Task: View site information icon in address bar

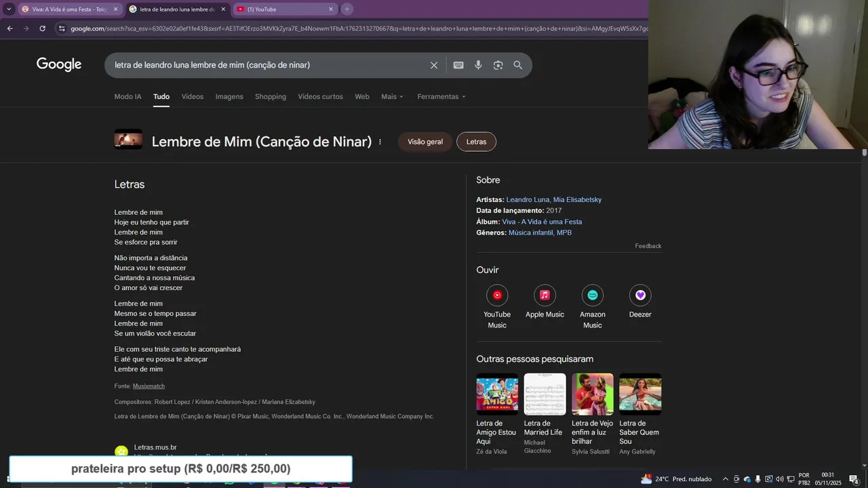Action: (62, 28)
